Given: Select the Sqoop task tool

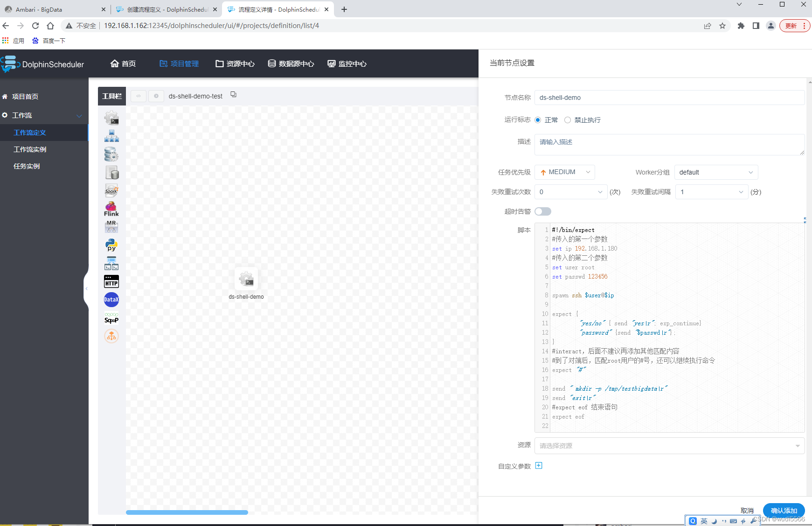Looking at the screenshot, I should click(x=111, y=318).
